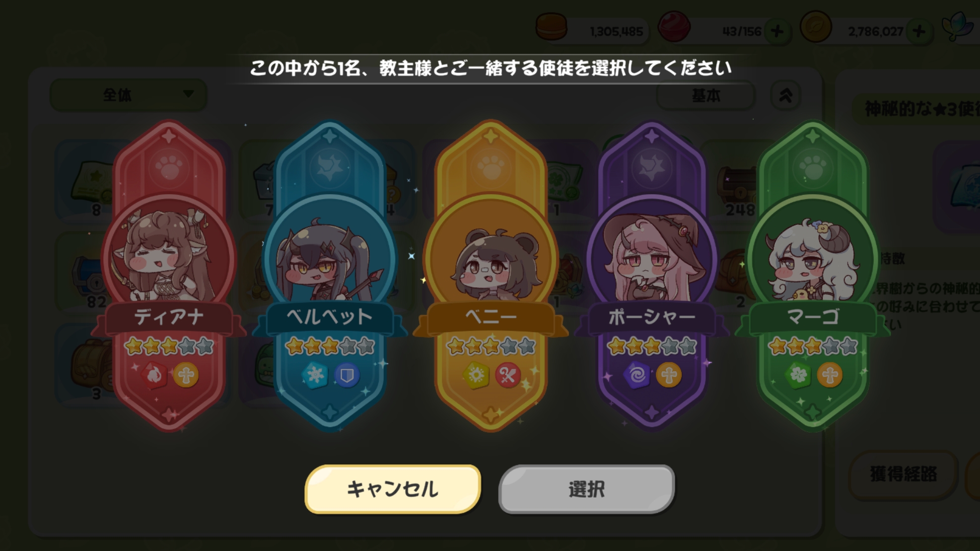Open the 基本 sort selector

(706, 95)
